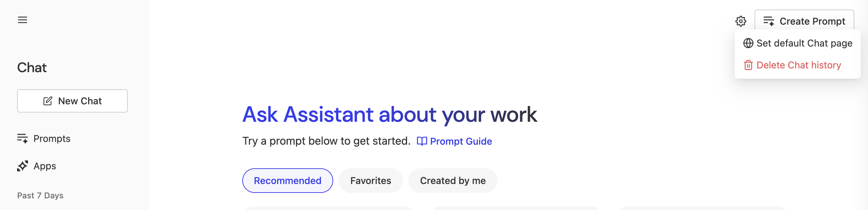868x210 pixels.
Task: Start a New Chat
Action: point(72,101)
